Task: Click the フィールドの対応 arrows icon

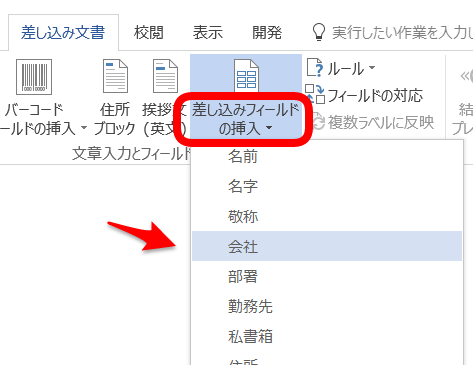Action: click(x=315, y=94)
